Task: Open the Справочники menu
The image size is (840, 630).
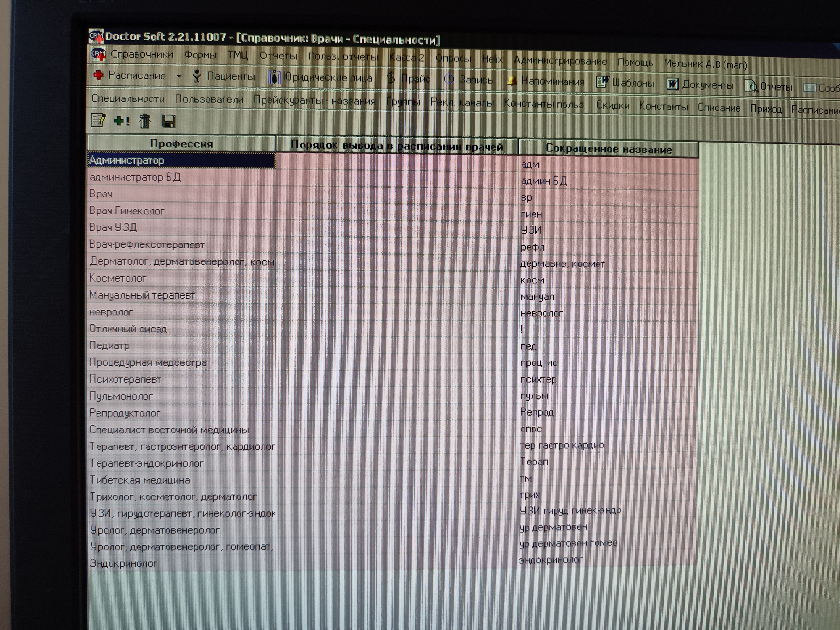Action: point(142,55)
